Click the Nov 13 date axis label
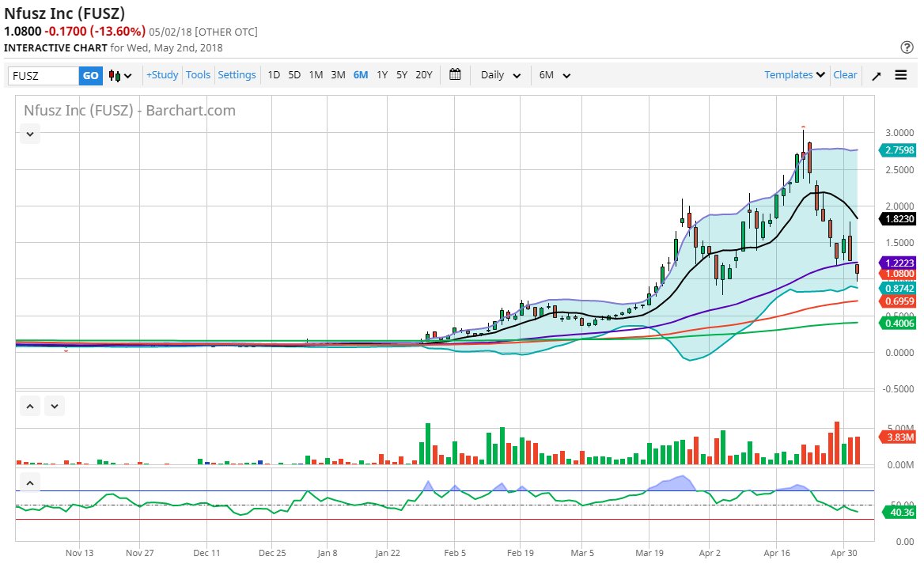The image size is (924, 564). 80,553
